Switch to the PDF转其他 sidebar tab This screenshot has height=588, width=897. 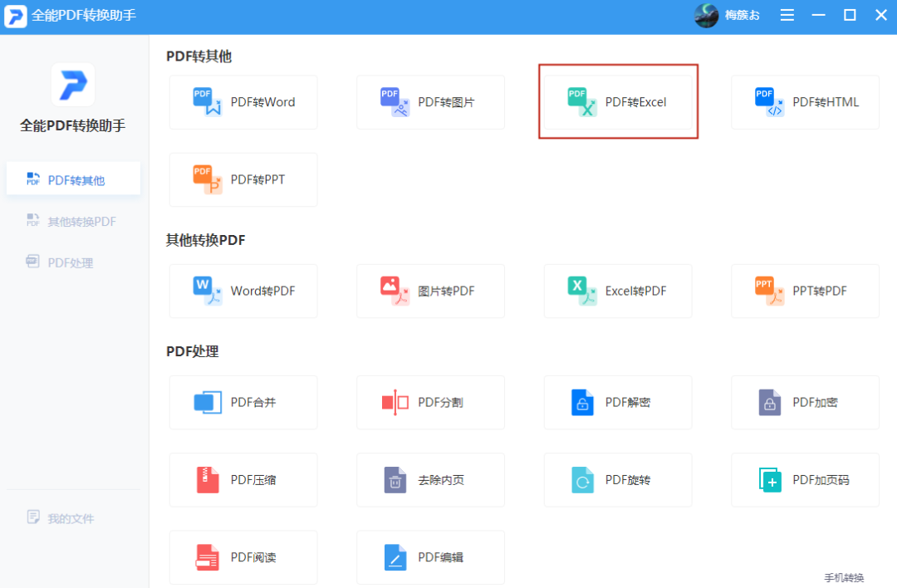(73, 179)
